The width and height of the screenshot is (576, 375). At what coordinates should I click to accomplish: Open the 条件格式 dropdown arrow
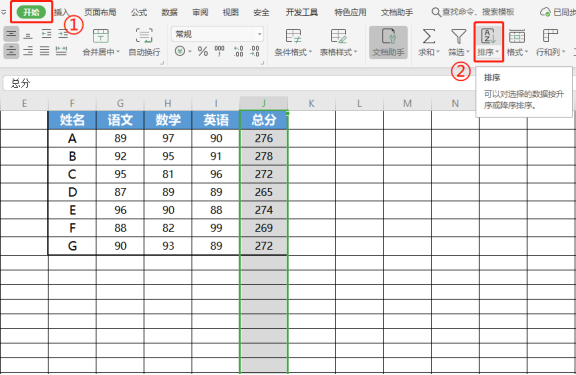[x=310, y=52]
